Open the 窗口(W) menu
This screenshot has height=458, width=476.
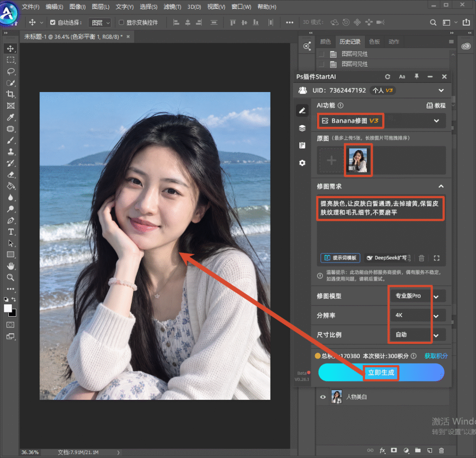[241, 7]
